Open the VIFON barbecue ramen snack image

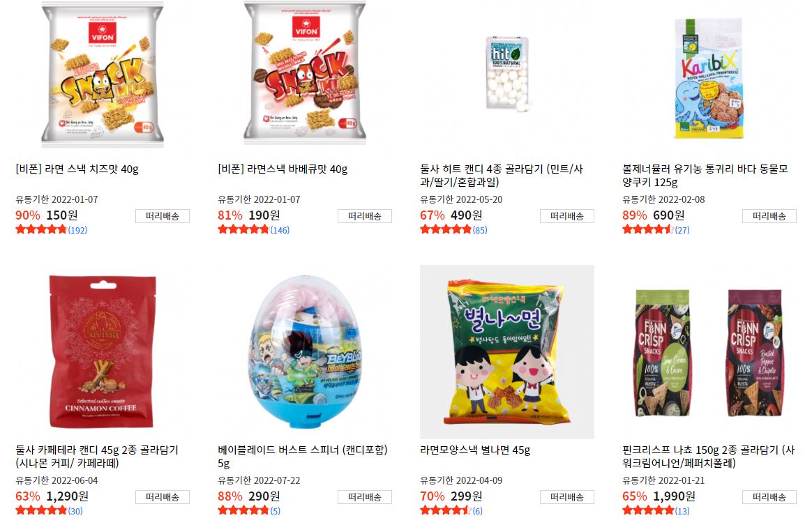pyautogui.click(x=304, y=75)
